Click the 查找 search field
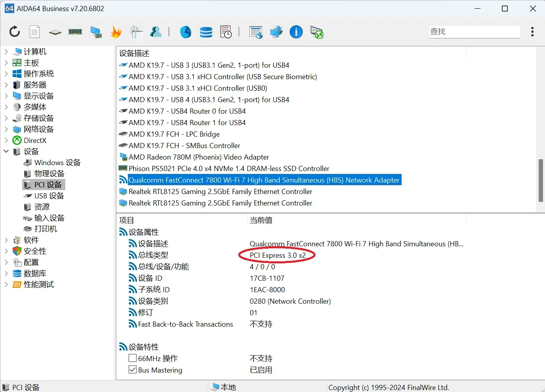 (x=474, y=32)
